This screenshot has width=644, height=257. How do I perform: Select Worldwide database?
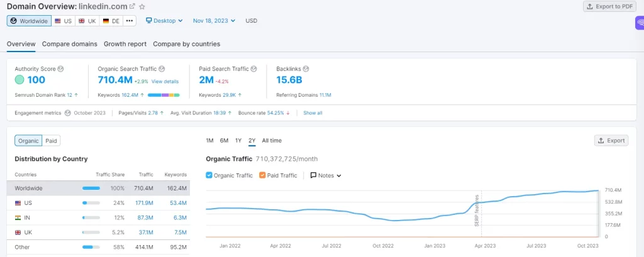click(29, 21)
